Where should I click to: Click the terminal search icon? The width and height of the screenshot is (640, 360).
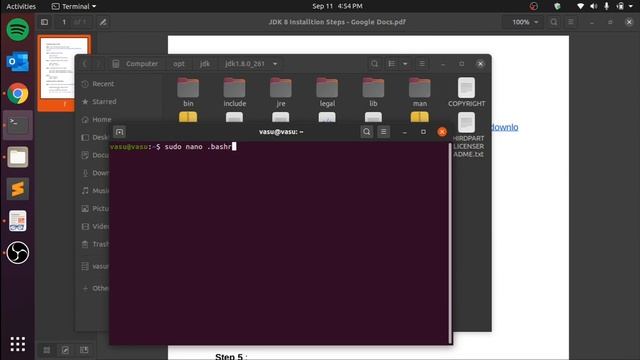click(x=367, y=132)
